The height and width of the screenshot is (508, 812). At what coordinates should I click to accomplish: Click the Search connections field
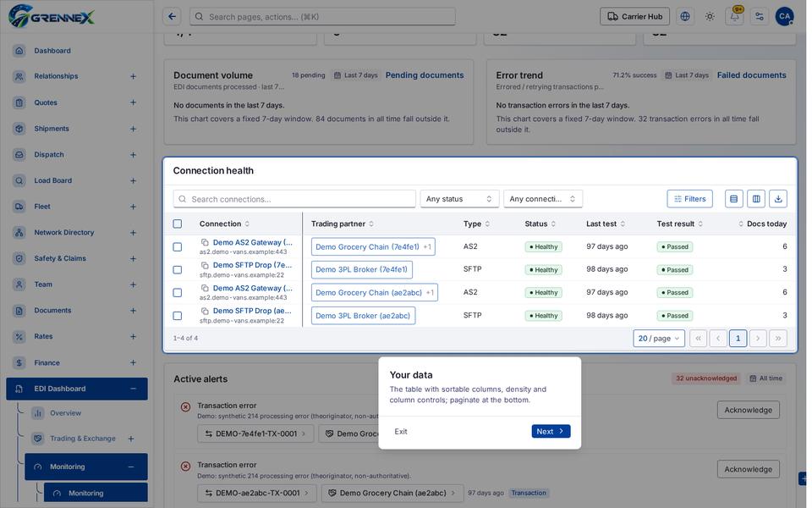coord(294,199)
